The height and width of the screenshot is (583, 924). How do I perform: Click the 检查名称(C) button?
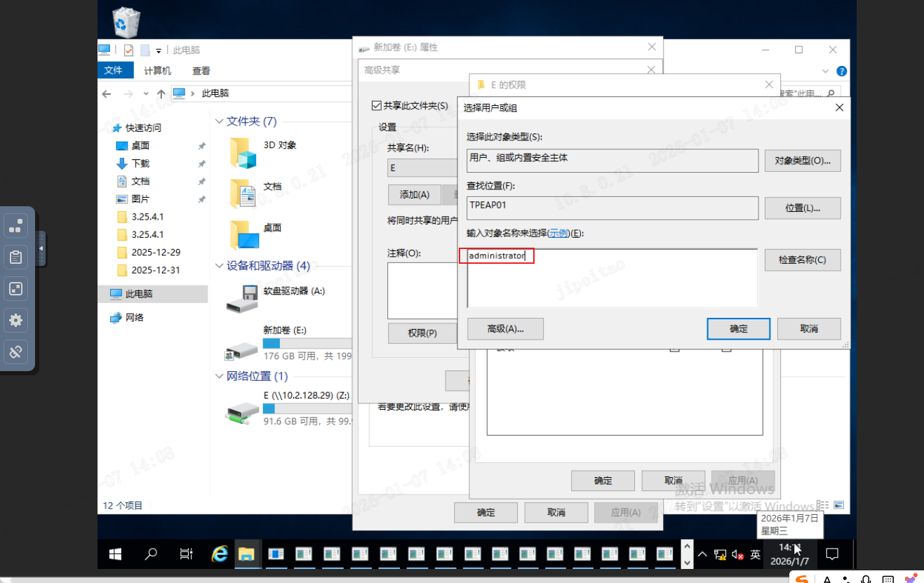pos(803,260)
